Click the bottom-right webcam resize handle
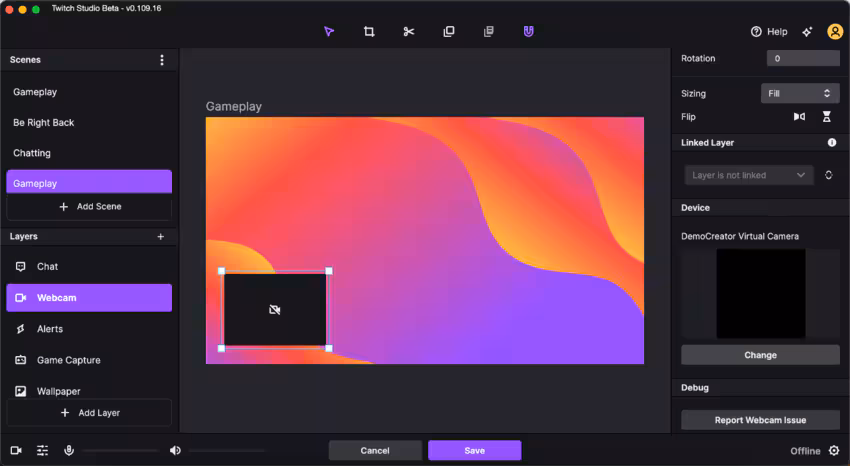Image resolution: width=850 pixels, height=466 pixels. pos(329,348)
